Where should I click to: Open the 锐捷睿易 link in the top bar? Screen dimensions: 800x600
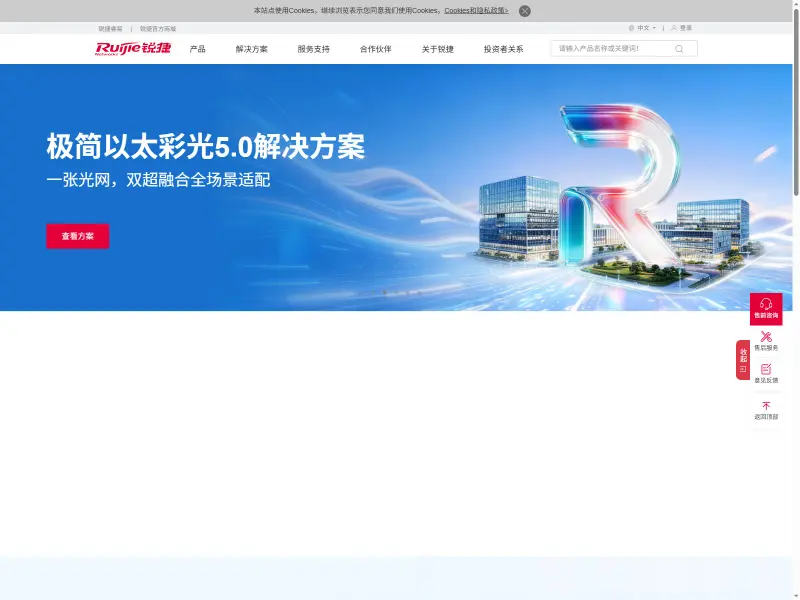tap(110, 29)
